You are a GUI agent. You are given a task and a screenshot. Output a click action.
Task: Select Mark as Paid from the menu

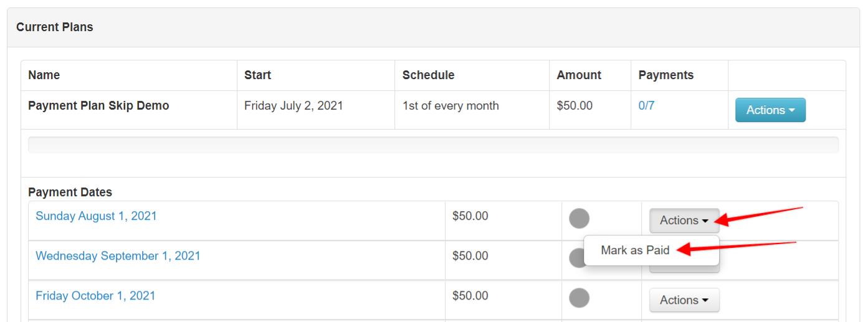click(x=635, y=250)
